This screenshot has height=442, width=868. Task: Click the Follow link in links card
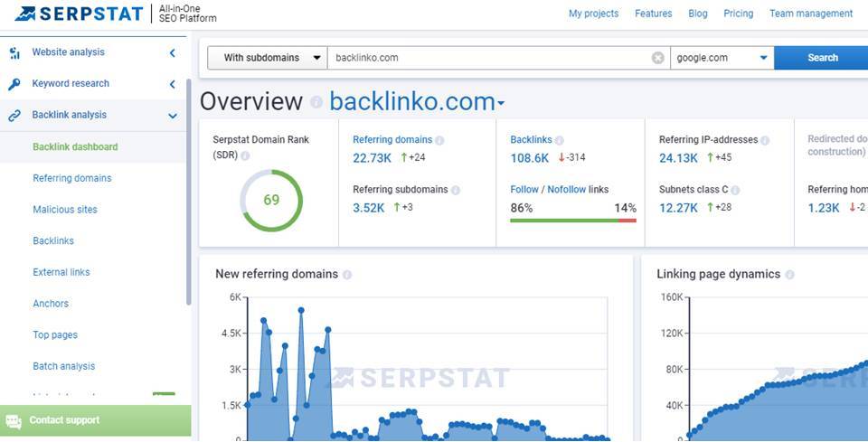pos(524,190)
